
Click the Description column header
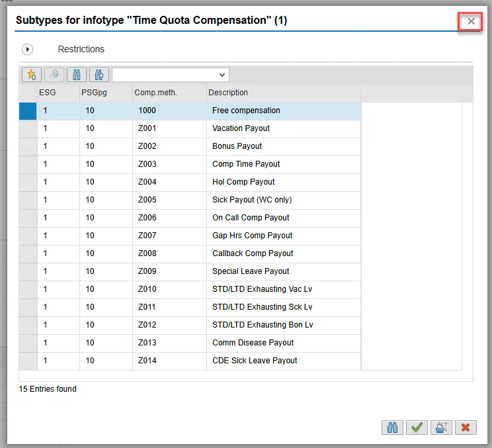(x=228, y=93)
